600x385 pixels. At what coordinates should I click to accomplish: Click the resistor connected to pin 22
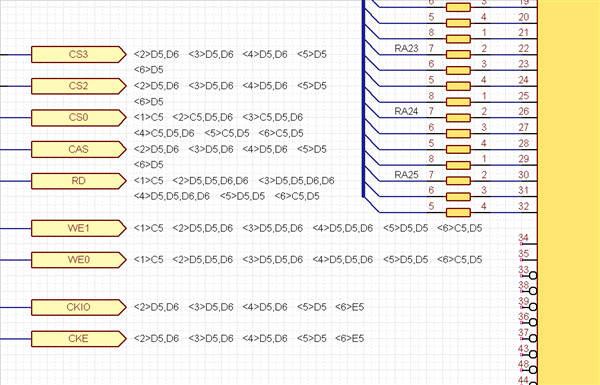(458, 55)
